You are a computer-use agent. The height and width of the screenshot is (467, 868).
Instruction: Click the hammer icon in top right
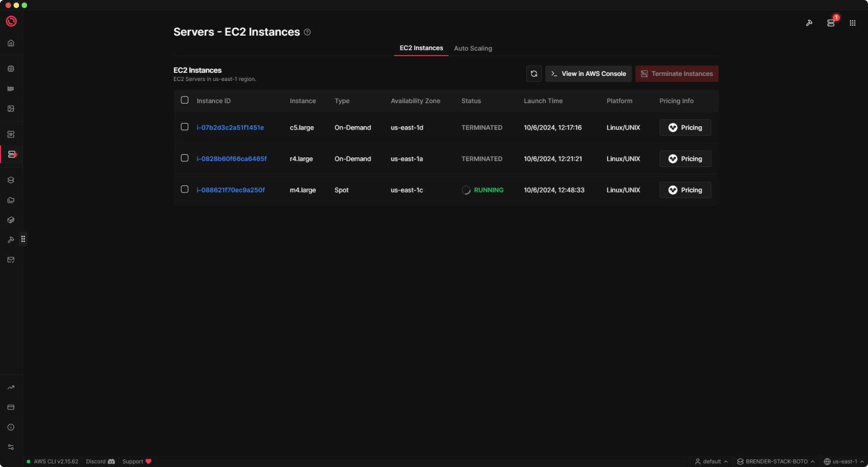pos(809,23)
